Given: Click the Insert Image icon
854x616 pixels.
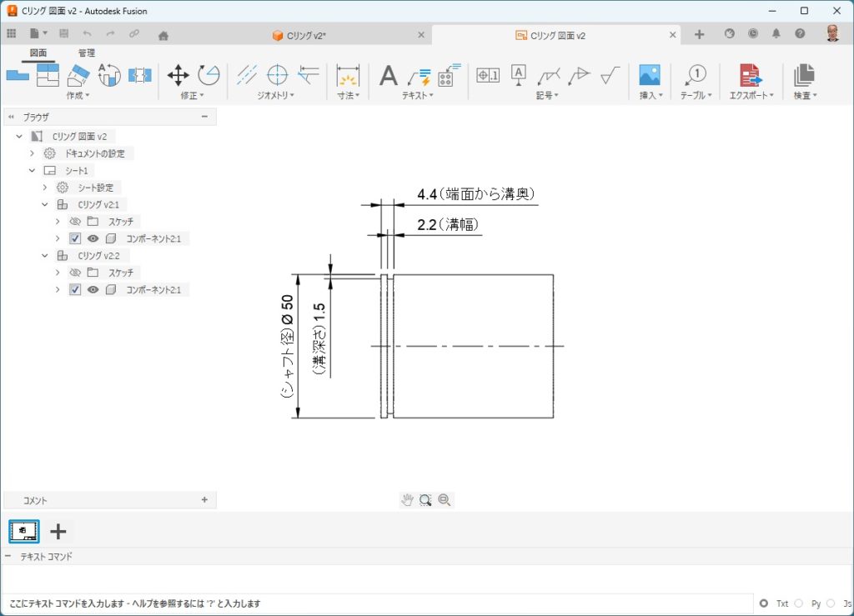Looking at the screenshot, I should [x=649, y=75].
